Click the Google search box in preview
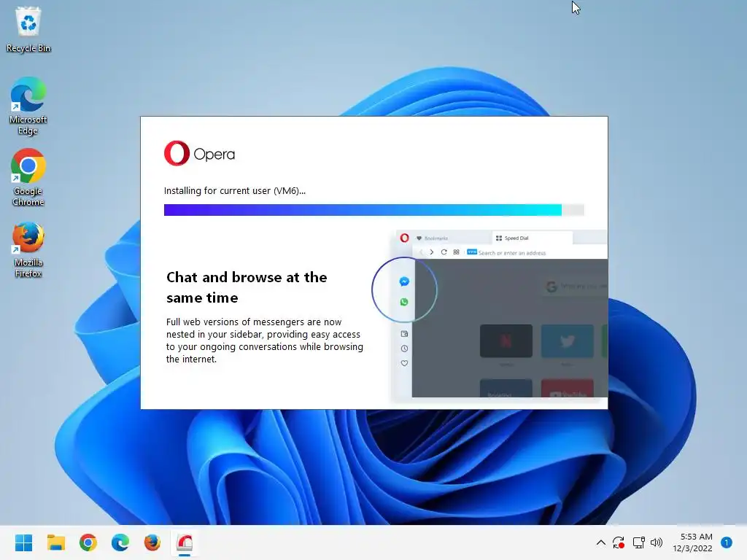747x560 pixels. [575, 286]
